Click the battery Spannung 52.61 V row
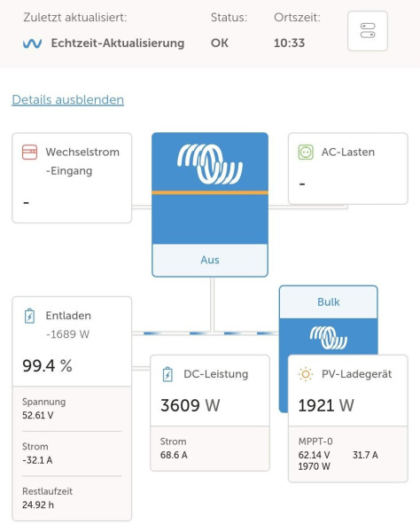Image resolution: width=420 pixels, height=532 pixels. click(72, 409)
